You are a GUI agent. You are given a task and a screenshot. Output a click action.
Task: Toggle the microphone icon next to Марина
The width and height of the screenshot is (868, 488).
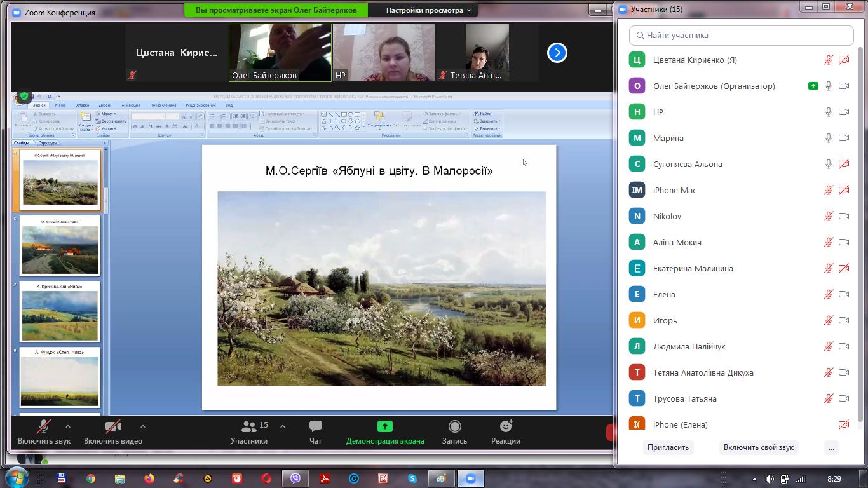[x=828, y=138]
